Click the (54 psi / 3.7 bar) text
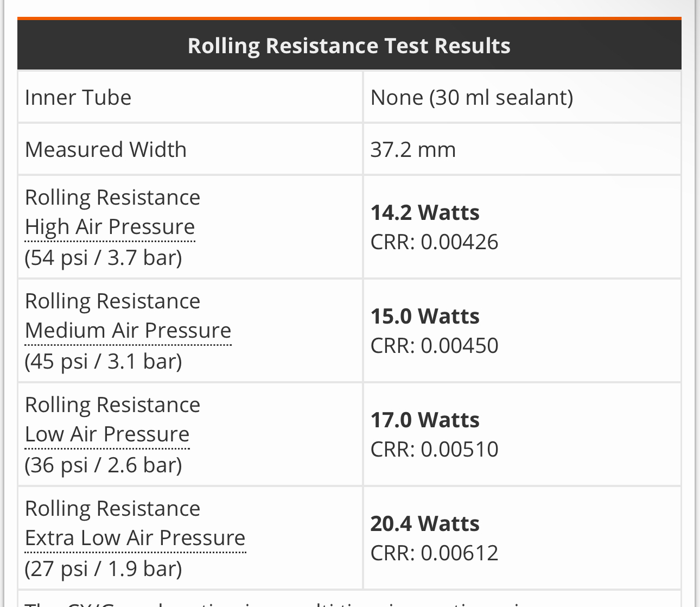700x607 pixels. 103,257
